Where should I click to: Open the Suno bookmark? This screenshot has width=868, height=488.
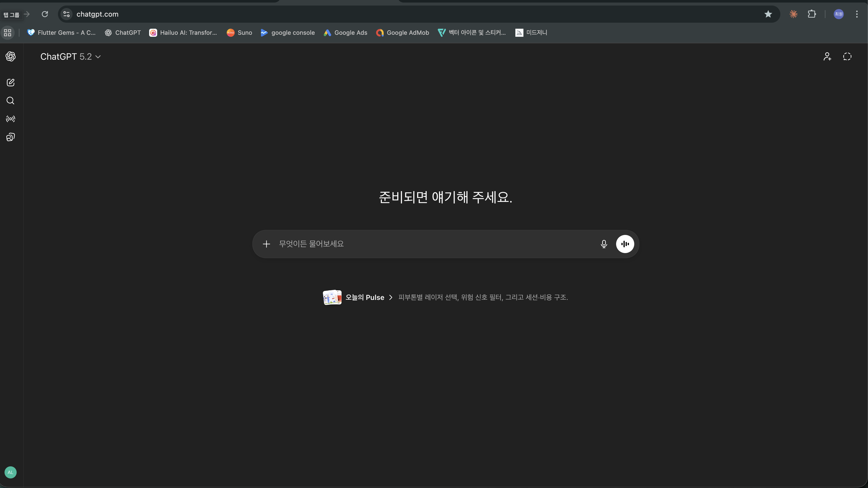click(x=239, y=33)
